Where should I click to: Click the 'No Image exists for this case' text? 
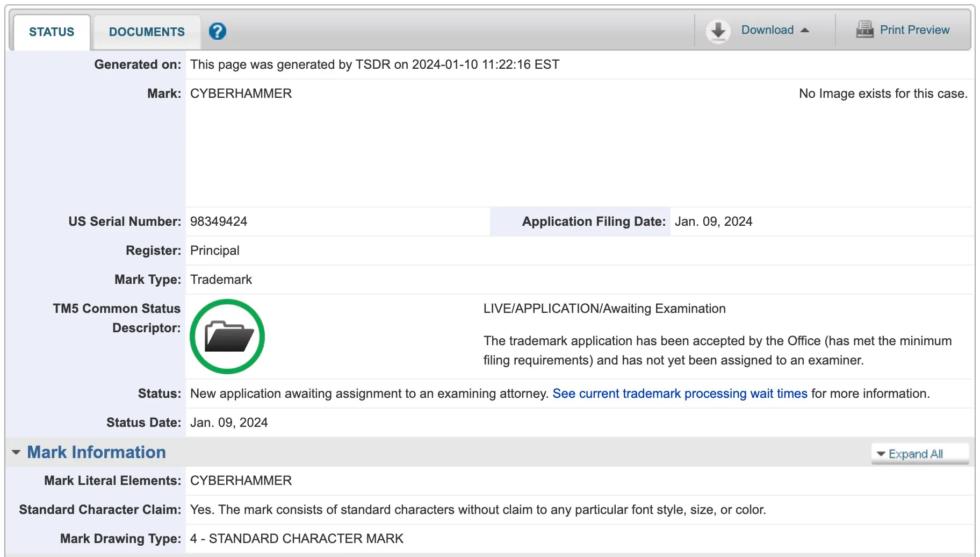point(883,94)
